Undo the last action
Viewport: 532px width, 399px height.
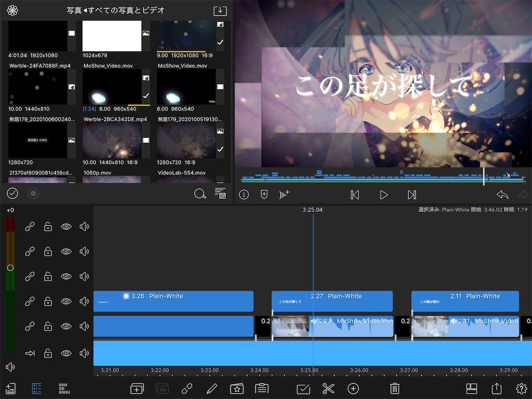pyautogui.click(x=502, y=195)
